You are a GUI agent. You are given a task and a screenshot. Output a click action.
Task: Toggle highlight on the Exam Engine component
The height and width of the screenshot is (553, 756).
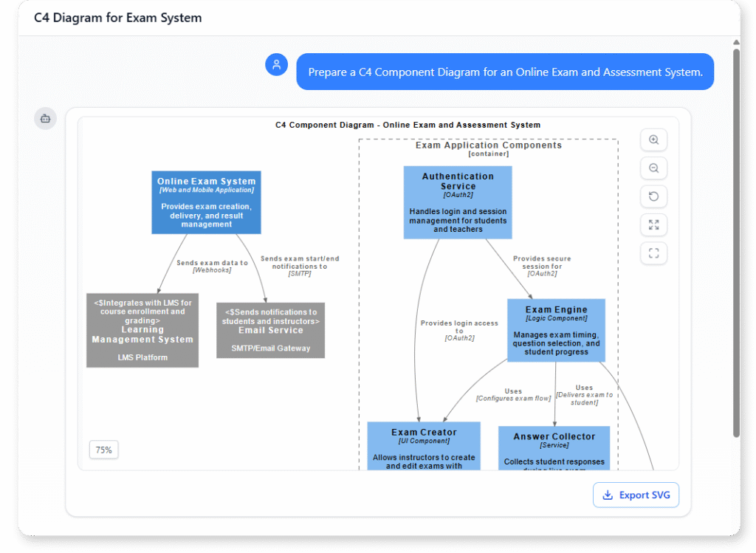[556, 330]
